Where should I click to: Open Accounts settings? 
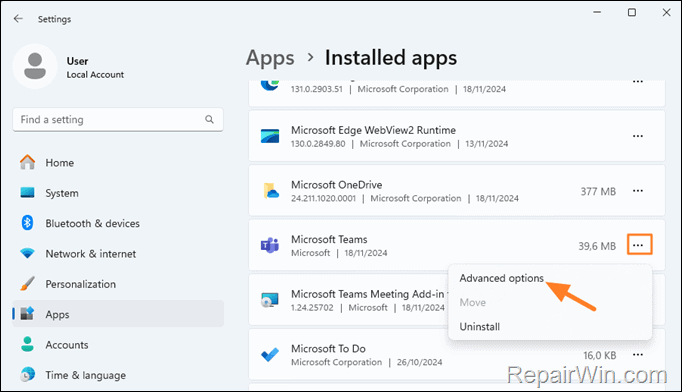tap(118, 345)
